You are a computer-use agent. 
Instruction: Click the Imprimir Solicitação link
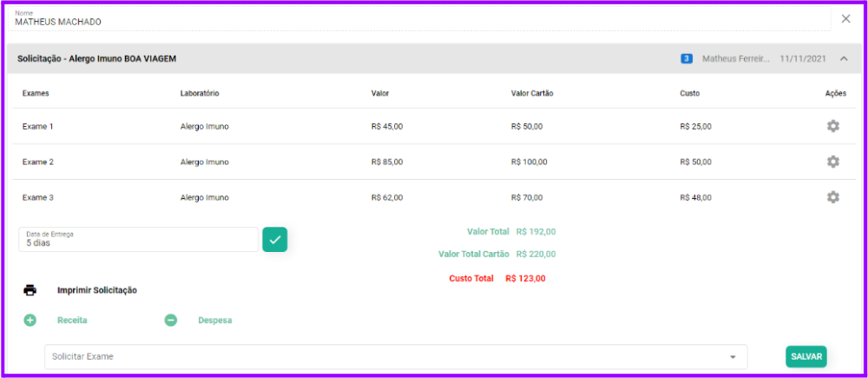pos(96,290)
